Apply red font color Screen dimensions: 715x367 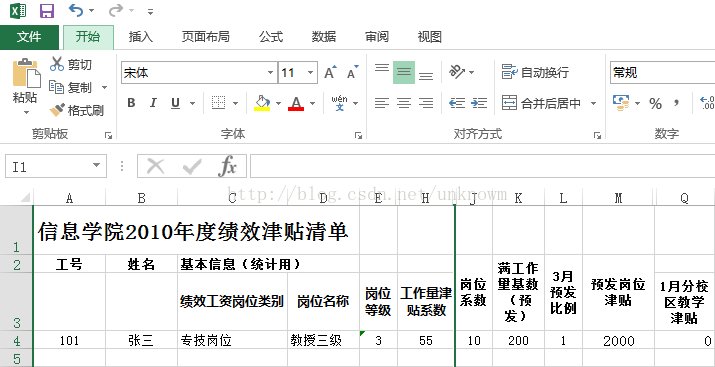(x=296, y=103)
